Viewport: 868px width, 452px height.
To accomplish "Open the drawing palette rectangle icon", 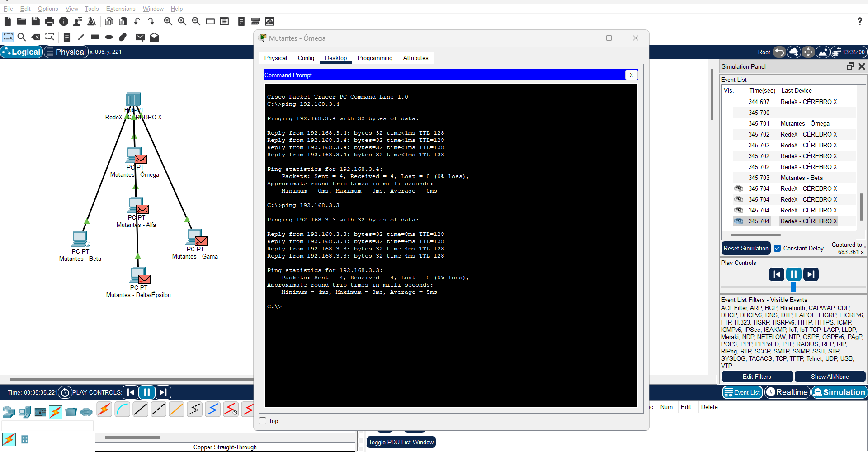I will point(210,21).
